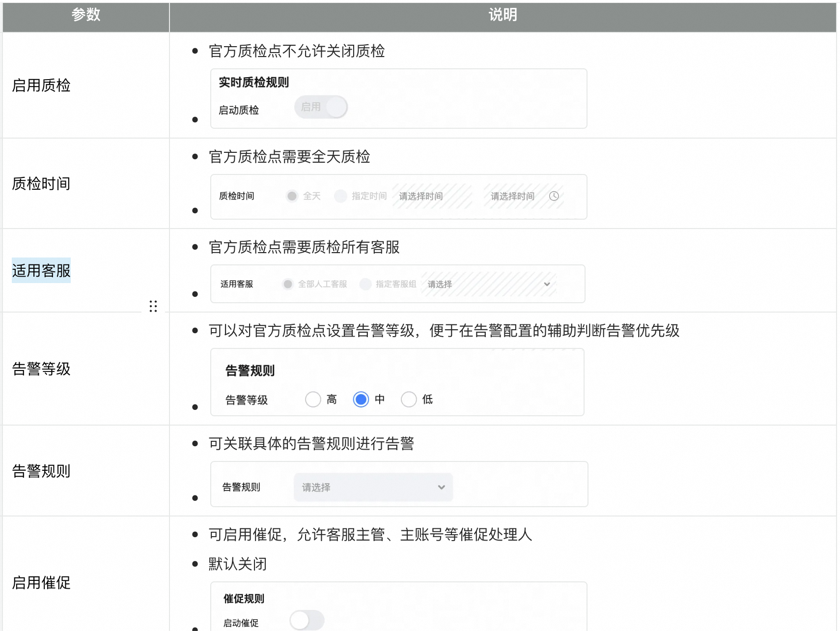Click the drag handle dots beside 适用客服
The width and height of the screenshot is (840, 631).
coord(153,306)
